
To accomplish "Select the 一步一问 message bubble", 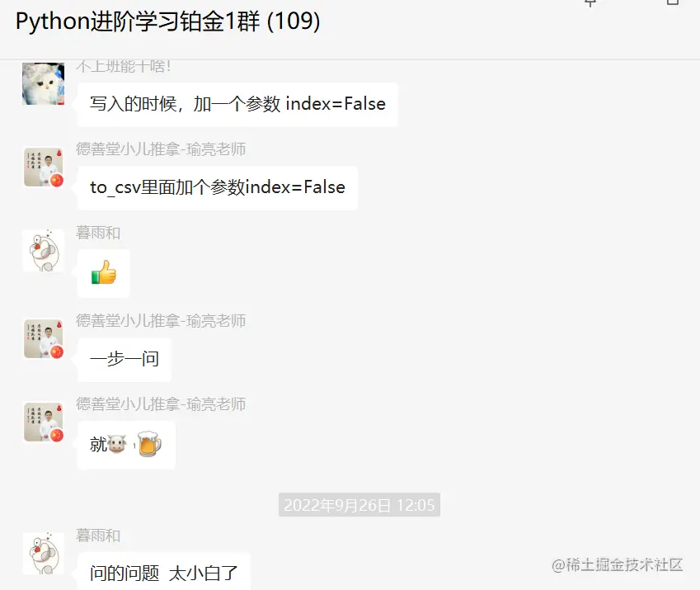I will [124, 359].
